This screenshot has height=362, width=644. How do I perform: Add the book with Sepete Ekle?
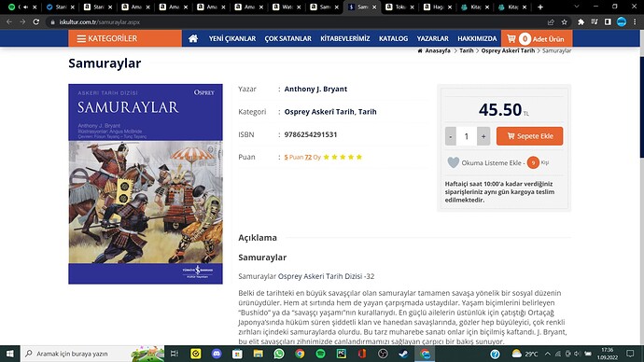coord(529,136)
